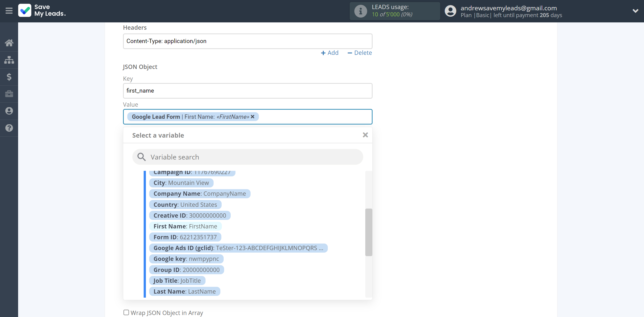Select the Company Name variable
This screenshot has height=317, width=644.
(x=200, y=194)
